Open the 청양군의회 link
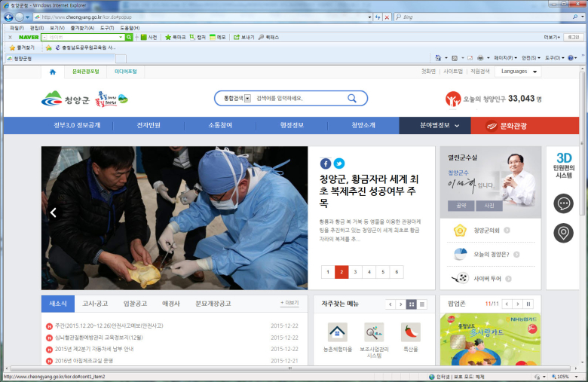Viewport: 588px width, 382px height. click(486, 231)
